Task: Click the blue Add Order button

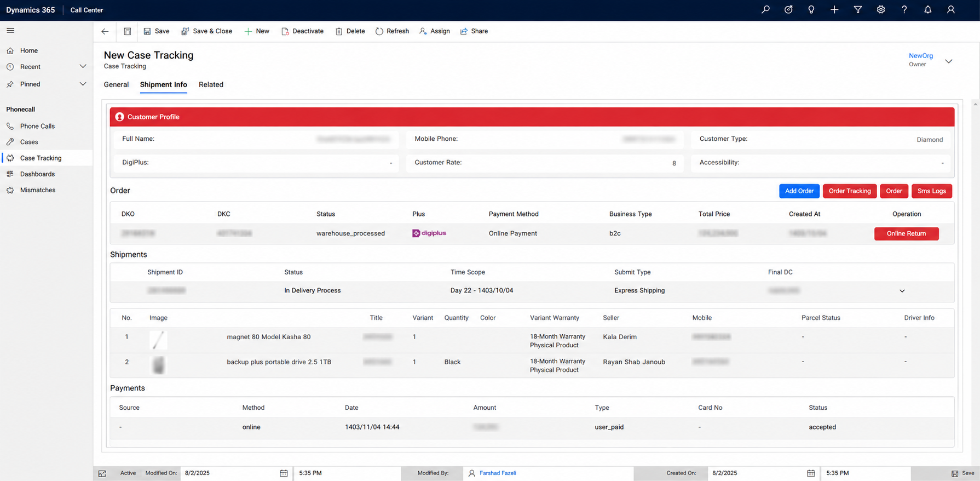Action: point(799,191)
